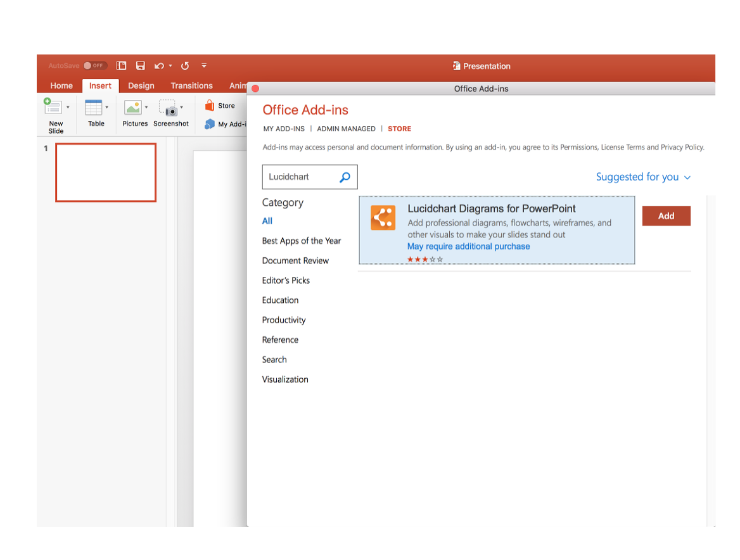
Task: Select slide 1 thumbnail
Action: click(106, 173)
